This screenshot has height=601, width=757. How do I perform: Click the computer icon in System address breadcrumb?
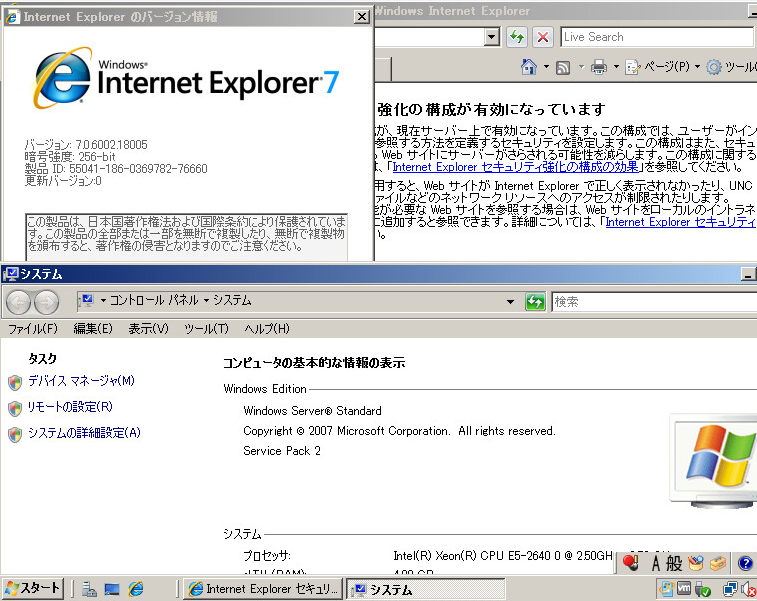click(87, 300)
